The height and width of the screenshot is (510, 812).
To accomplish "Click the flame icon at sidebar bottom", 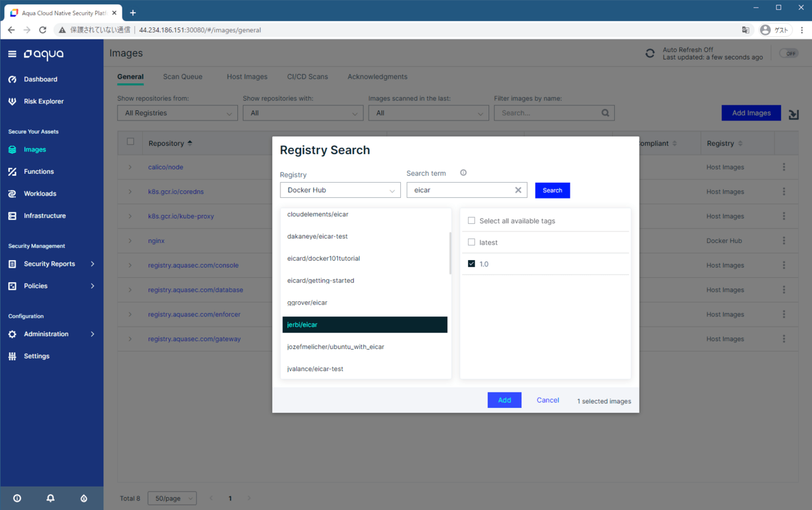I will tap(84, 499).
